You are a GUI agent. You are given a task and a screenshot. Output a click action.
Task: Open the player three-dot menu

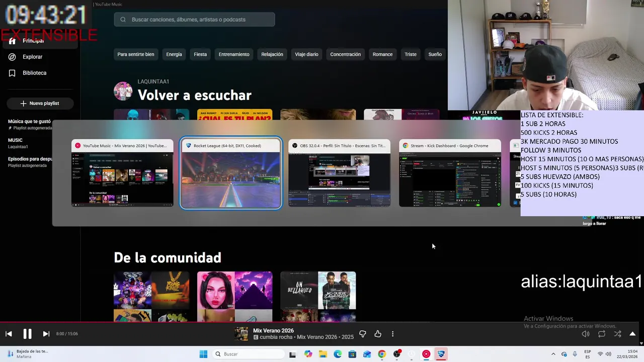pos(392,334)
